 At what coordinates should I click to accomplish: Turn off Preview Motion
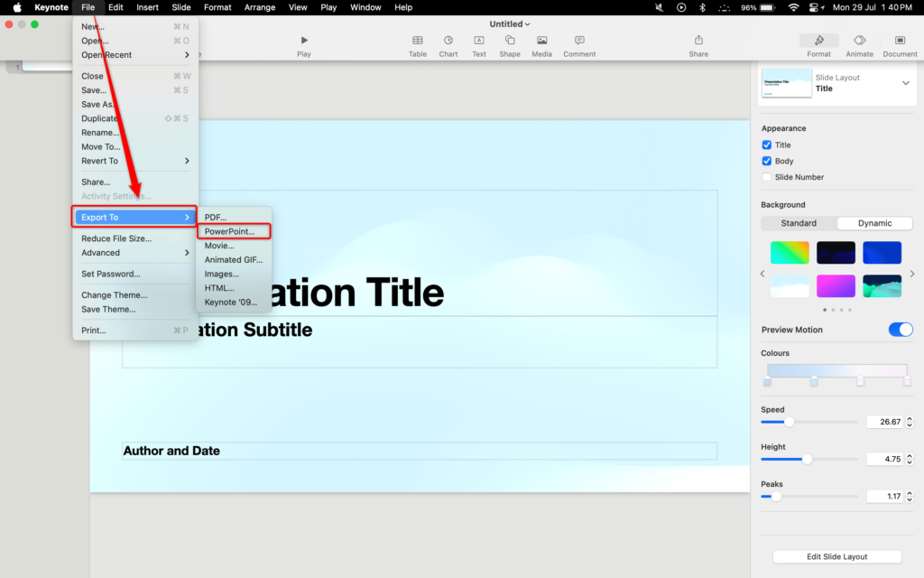(x=900, y=330)
